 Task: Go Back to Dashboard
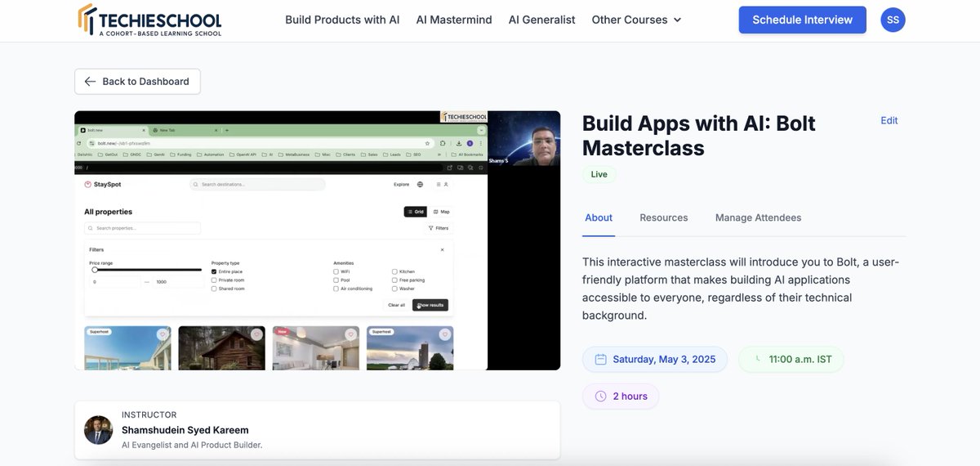[x=137, y=82]
